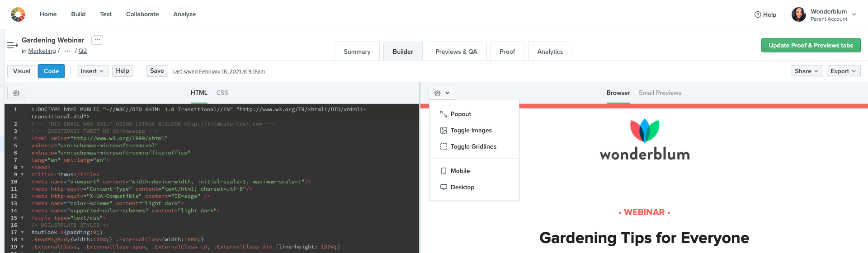
Task: Toggle the preview settings gear dropdown
Action: point(442,93)
